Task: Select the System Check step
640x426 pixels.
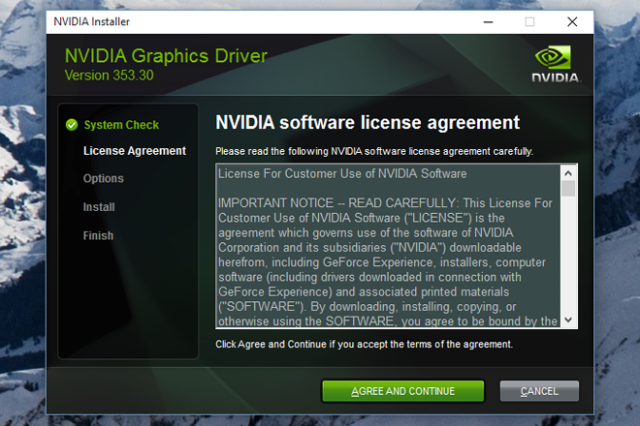Action: click(x=121, y=125)
